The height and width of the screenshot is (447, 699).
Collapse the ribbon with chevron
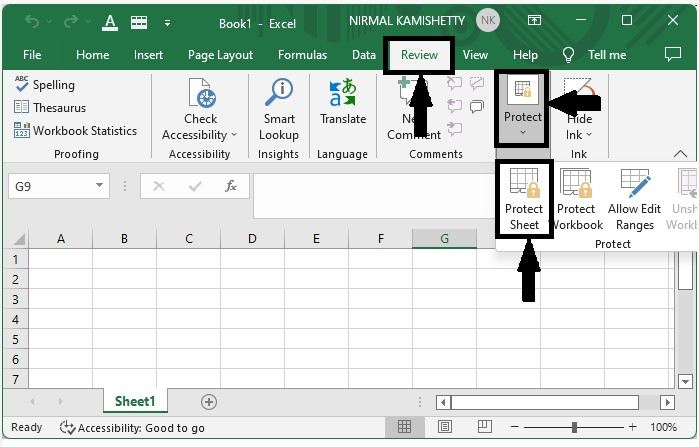click(680, 154)
